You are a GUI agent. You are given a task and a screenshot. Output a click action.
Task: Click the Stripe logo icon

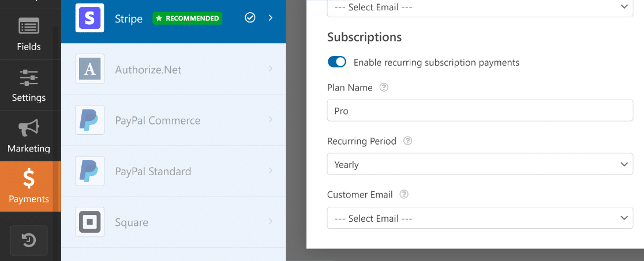pyautogui.click(x=90, y=18)
